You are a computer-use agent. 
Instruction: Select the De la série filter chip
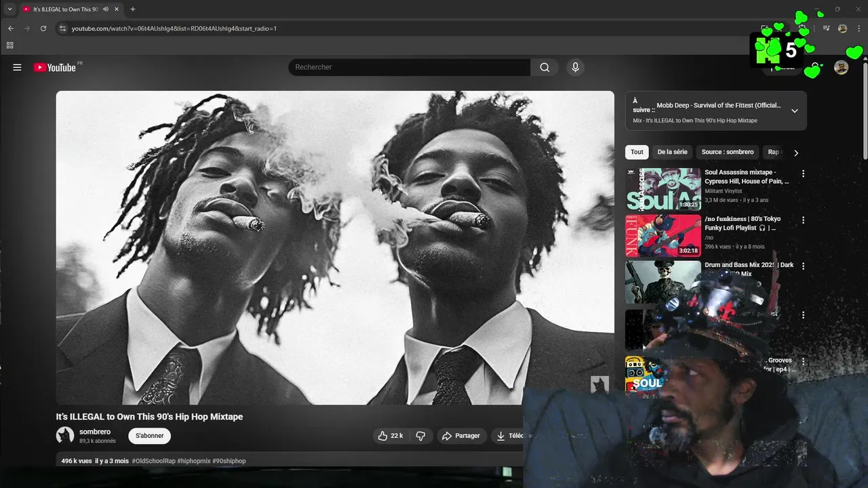click(x=672, y=152)
